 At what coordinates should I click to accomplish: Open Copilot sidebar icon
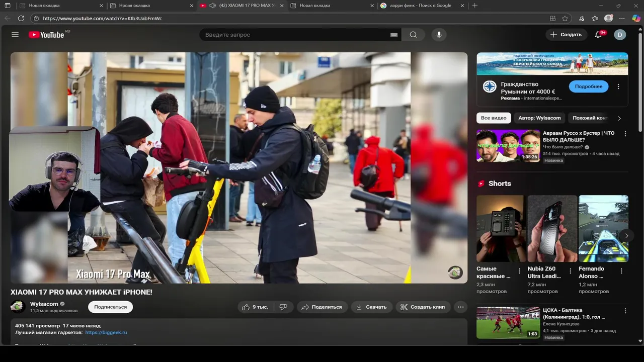tap(636, 18)
